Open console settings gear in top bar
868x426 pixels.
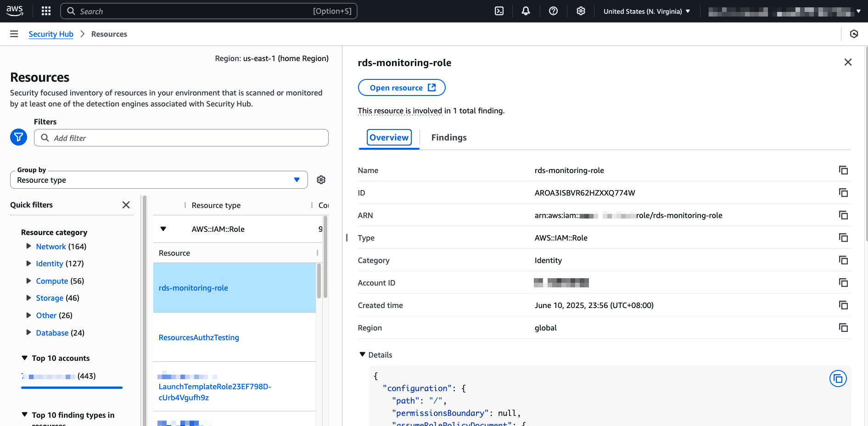point(581,11)
